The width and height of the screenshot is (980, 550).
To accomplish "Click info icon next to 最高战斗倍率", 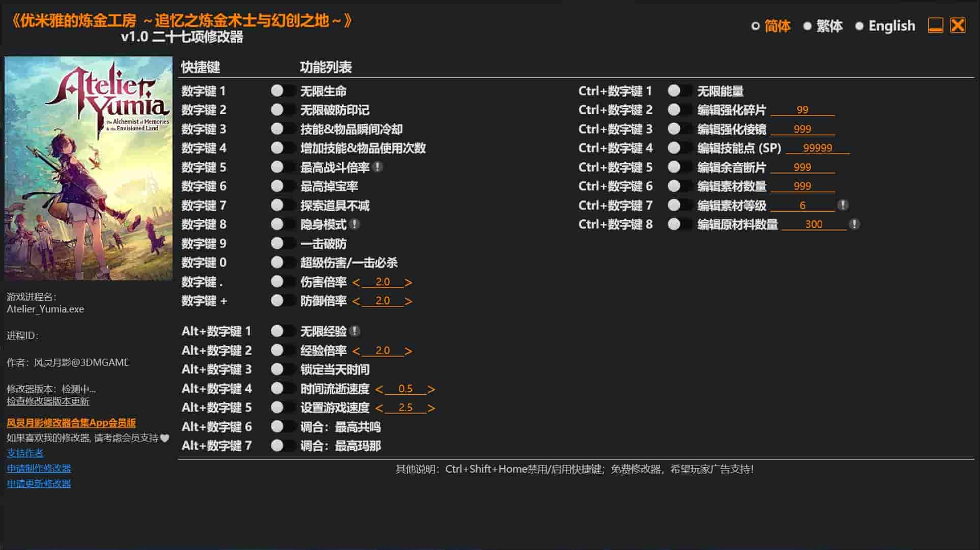I will click(x=378, y=167).
